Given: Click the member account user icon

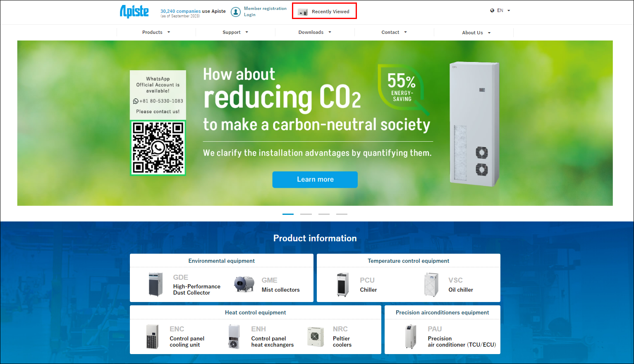Looking at the screenshot, I should coord(236,12).
